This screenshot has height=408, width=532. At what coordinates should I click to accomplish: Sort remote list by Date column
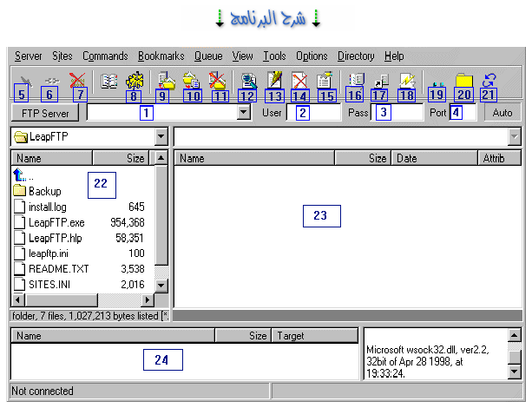[x=434, y=159]
